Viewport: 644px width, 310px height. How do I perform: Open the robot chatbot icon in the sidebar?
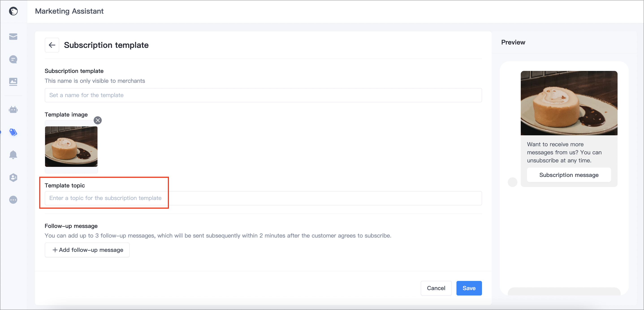[x=13, y=110]
